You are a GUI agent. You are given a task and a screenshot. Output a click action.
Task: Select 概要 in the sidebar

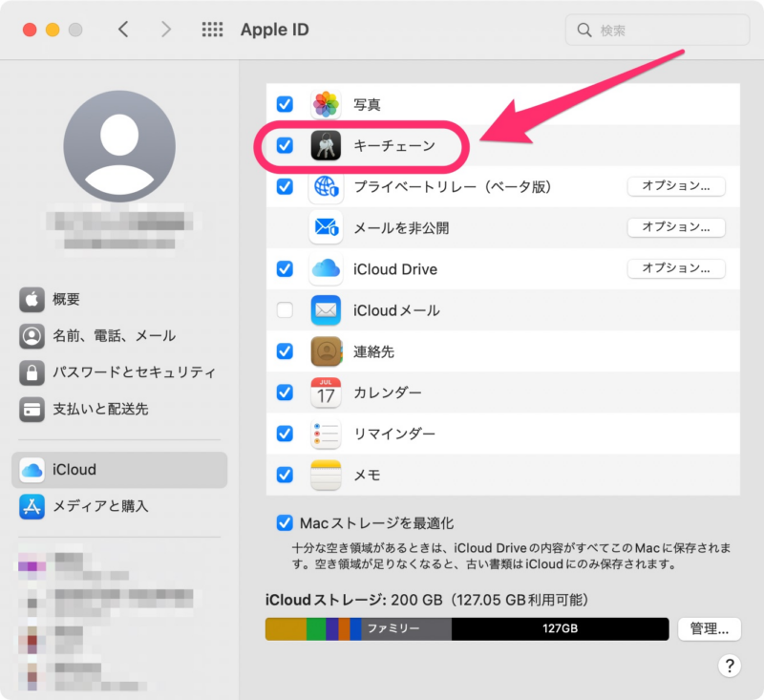[119, 299]
